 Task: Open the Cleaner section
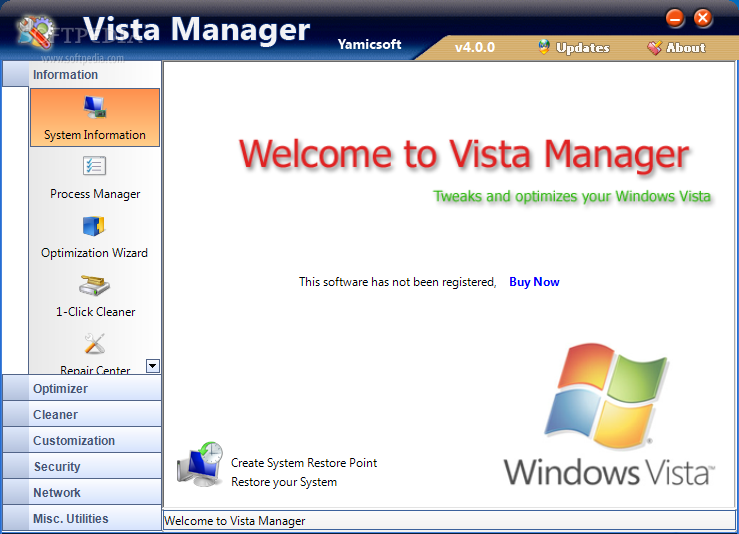(x=82, y=414)
